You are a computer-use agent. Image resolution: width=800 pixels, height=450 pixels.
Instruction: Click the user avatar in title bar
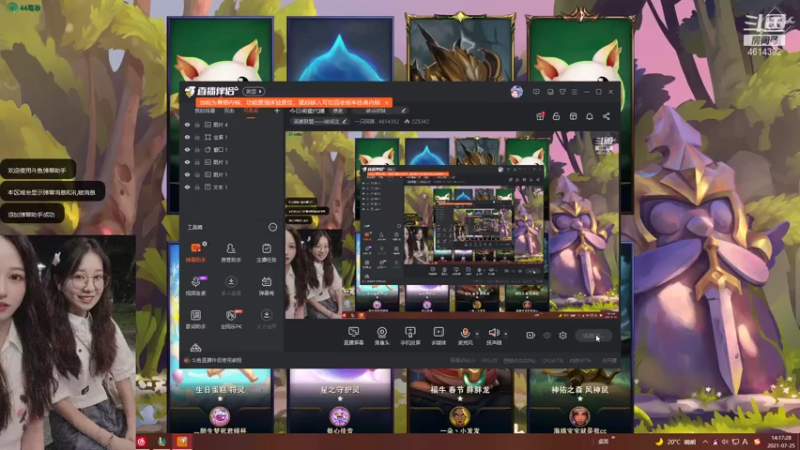516,91
